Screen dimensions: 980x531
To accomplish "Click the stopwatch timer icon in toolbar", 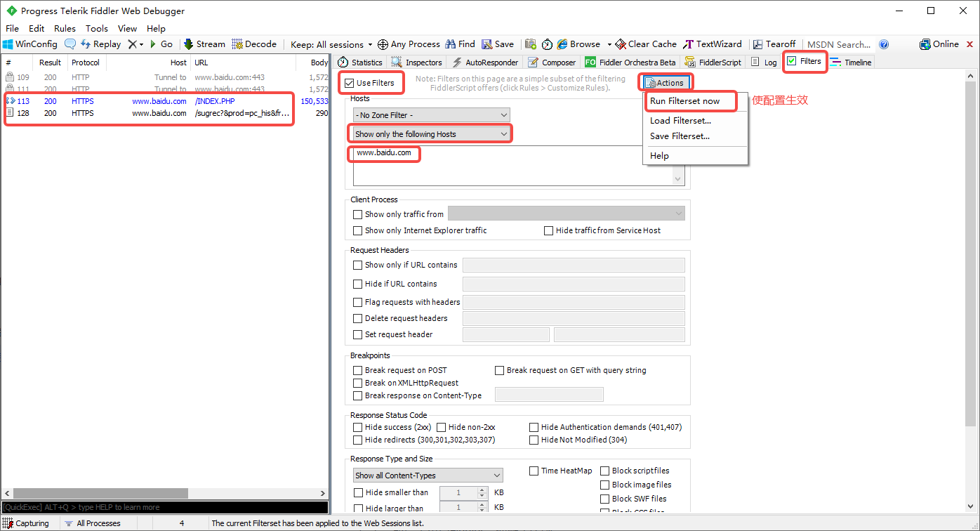I will pyautogui.click(x=547, y=44).
